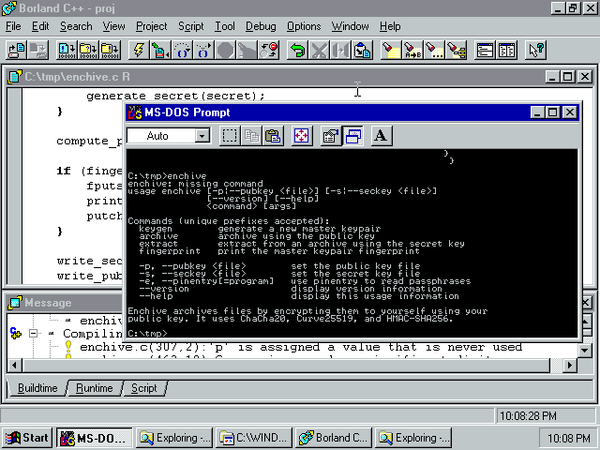Click the context Help pointer icon
The width and height of the screenshot is (600, 450).
coord(535,50)
